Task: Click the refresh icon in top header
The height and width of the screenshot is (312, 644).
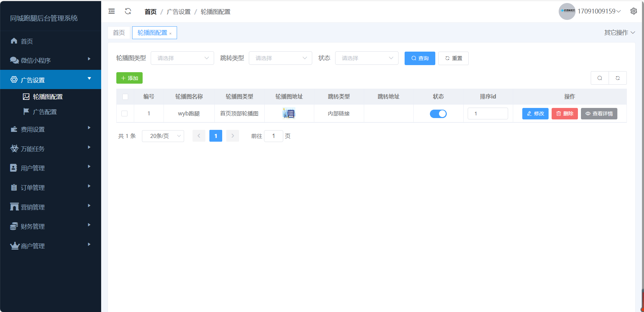Action: [128, 11]
